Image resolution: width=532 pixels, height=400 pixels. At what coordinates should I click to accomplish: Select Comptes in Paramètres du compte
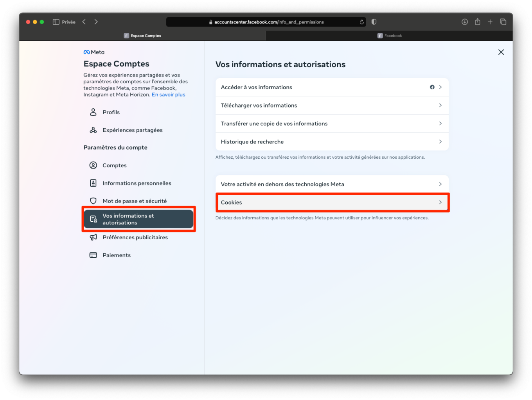click(138, 165)
